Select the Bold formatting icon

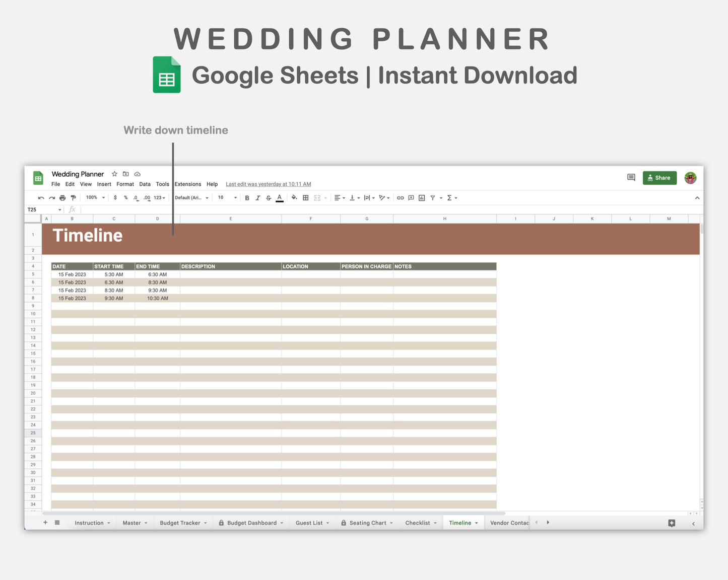pos(247,197)
